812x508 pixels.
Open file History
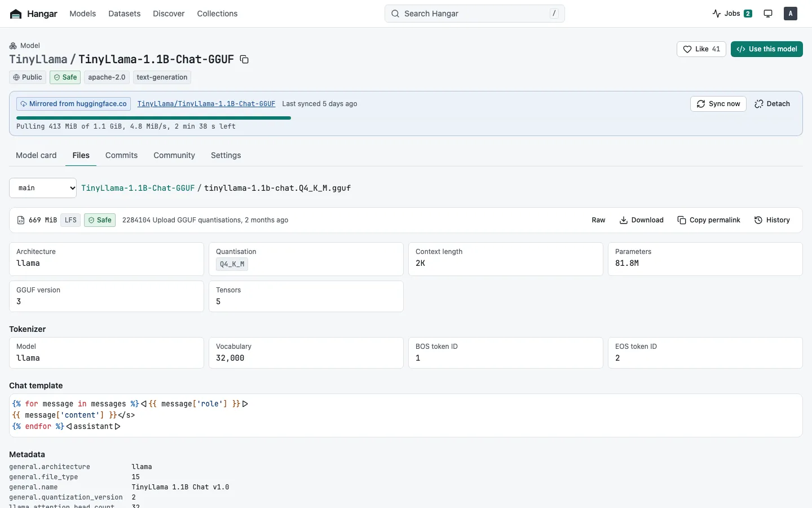point(772,220)
